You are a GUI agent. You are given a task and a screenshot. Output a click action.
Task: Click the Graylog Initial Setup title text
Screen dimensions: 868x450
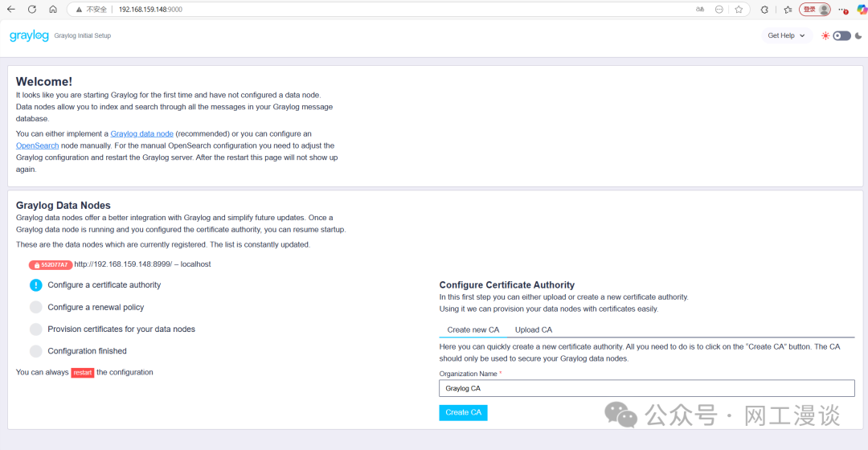tap(83, 35)
